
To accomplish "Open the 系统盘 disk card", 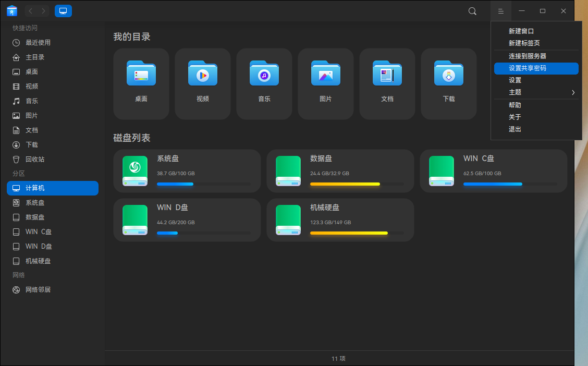I will click(x=187, y=171).
